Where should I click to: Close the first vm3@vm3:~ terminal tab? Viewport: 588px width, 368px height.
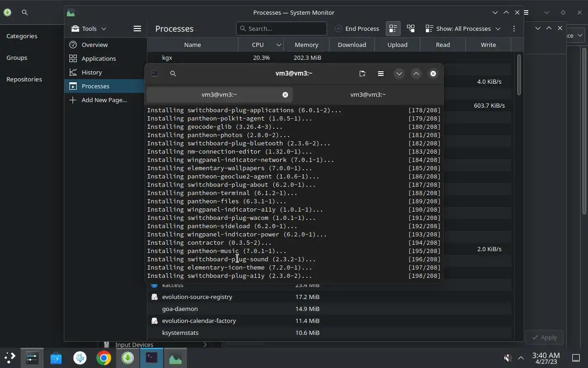click(285, 95)
